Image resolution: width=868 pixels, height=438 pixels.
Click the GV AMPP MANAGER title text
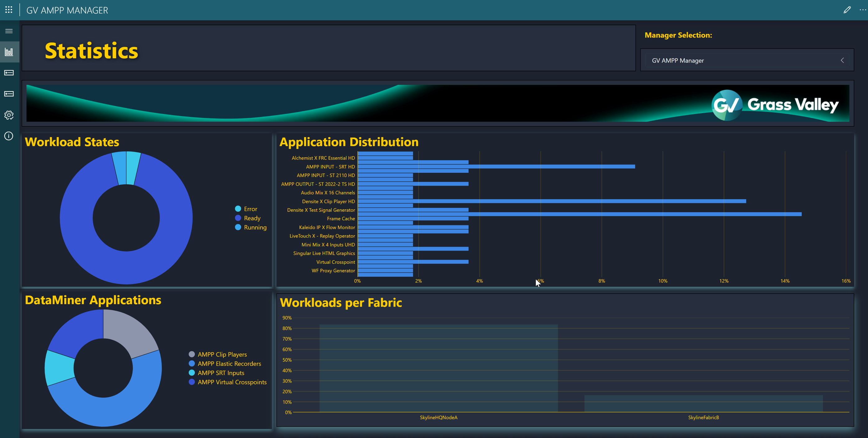pos(67,10)
